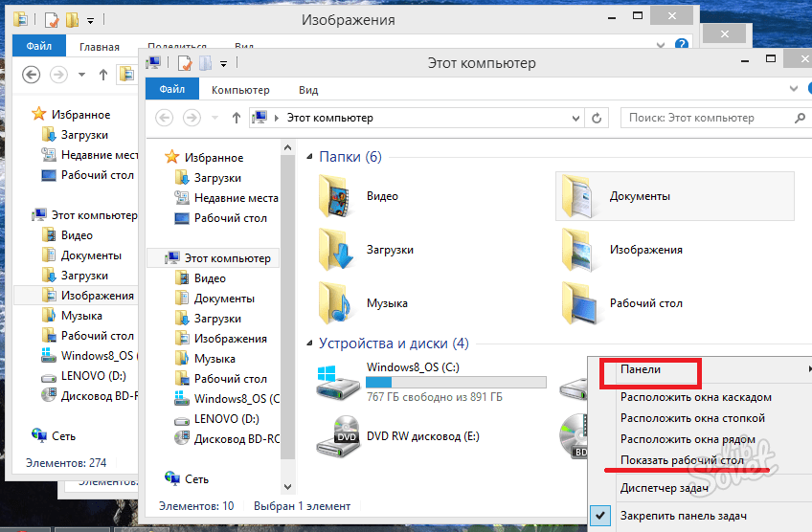Open recent locations dropdown in Изображения window
The height and width of the screenshot is (532, 812).
point(81,75)
